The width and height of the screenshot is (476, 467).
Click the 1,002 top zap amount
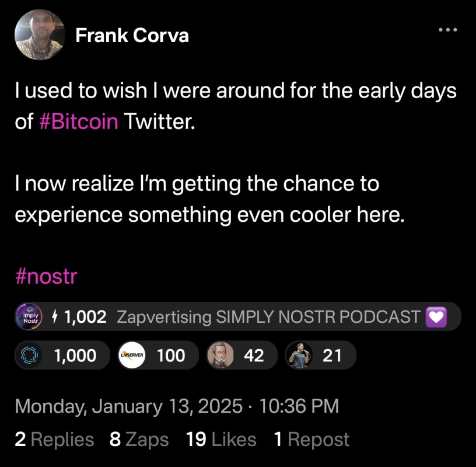(x=85, y=317)
